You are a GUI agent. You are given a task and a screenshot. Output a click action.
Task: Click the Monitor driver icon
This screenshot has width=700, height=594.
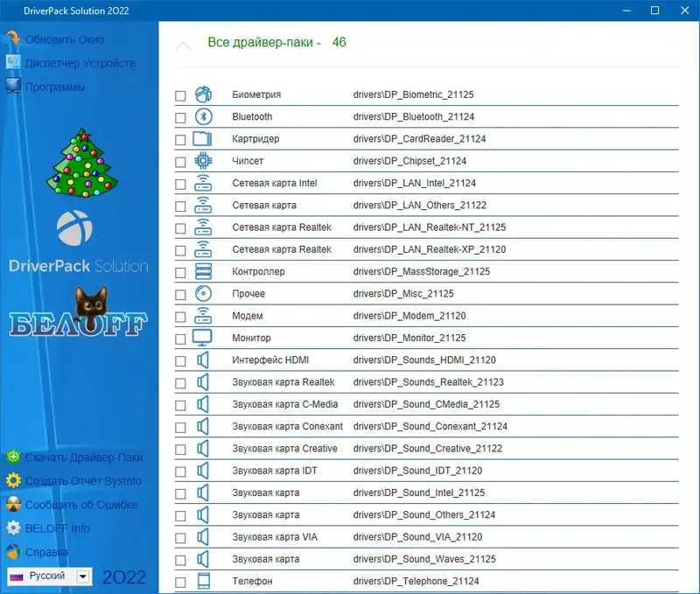click(202, 338)
